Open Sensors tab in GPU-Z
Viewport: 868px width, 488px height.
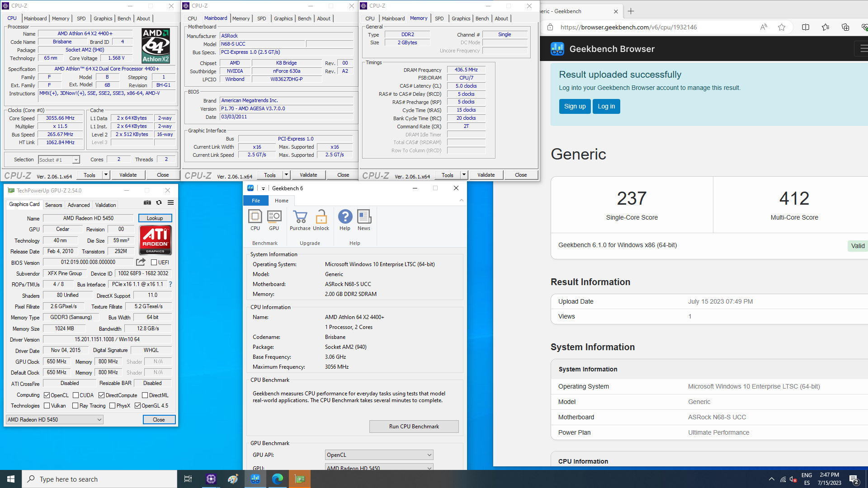point(53,205)
